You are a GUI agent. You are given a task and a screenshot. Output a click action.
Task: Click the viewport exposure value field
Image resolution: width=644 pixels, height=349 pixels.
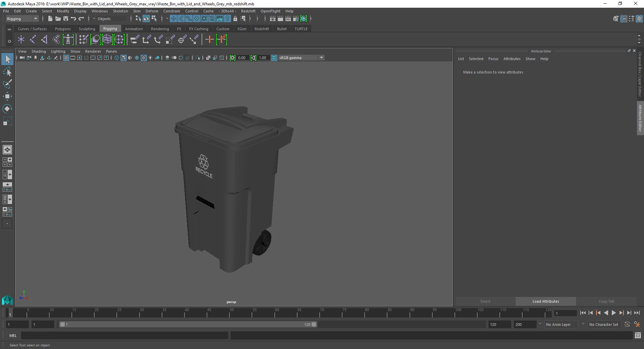243,58
